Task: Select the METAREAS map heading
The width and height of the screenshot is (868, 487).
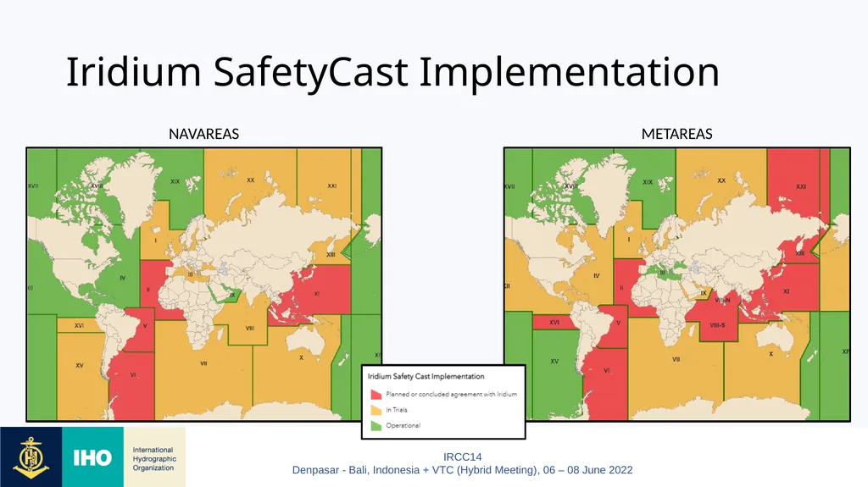Action: pyautogui.click(x=677, y=134)
